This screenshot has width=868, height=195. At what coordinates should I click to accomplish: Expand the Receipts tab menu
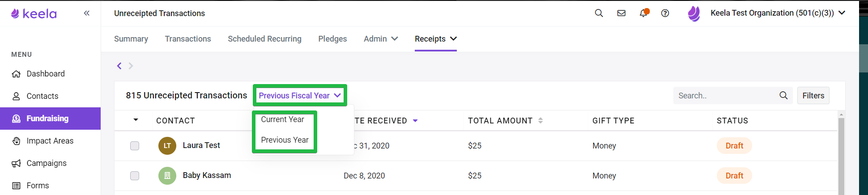(x=436, y=39)
